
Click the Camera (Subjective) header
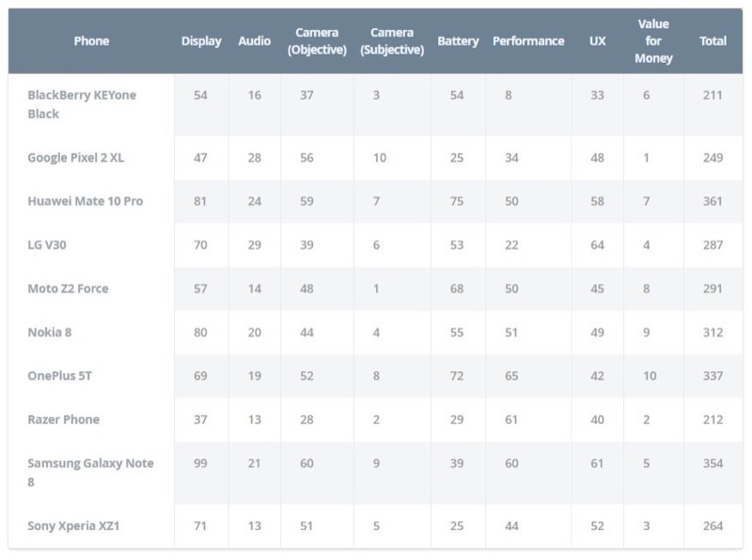(392, 41)
